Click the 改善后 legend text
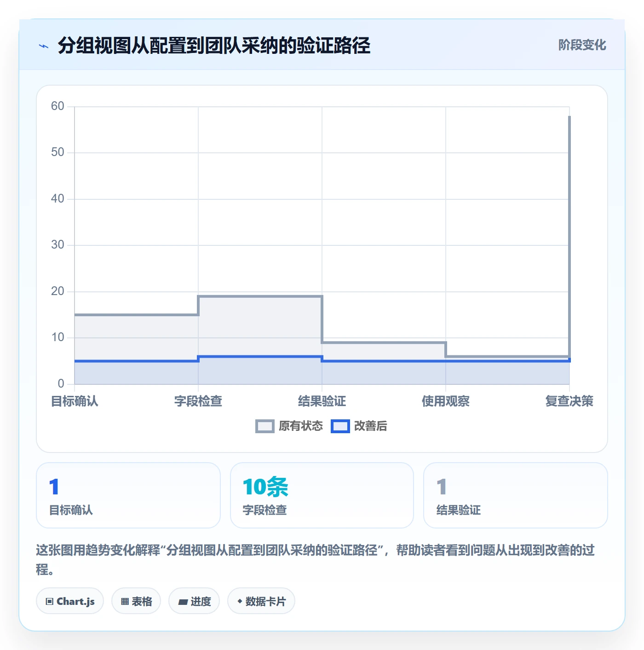 click(370, 426)
